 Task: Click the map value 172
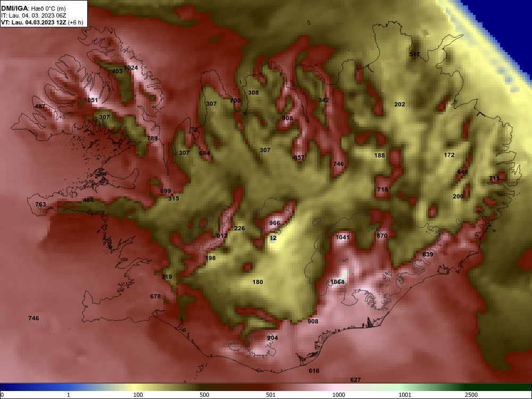[x=449, y=155]
